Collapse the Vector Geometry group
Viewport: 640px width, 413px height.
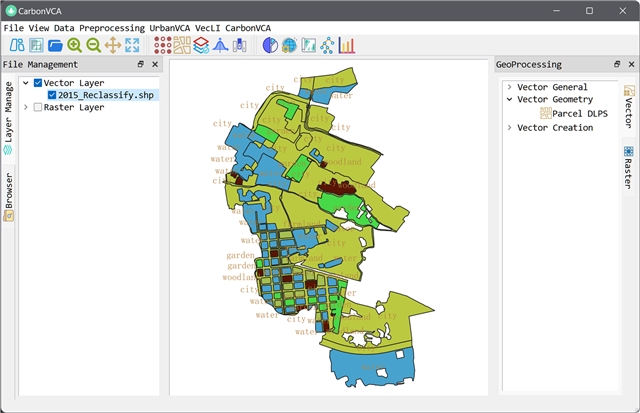(x=509, y=100)
